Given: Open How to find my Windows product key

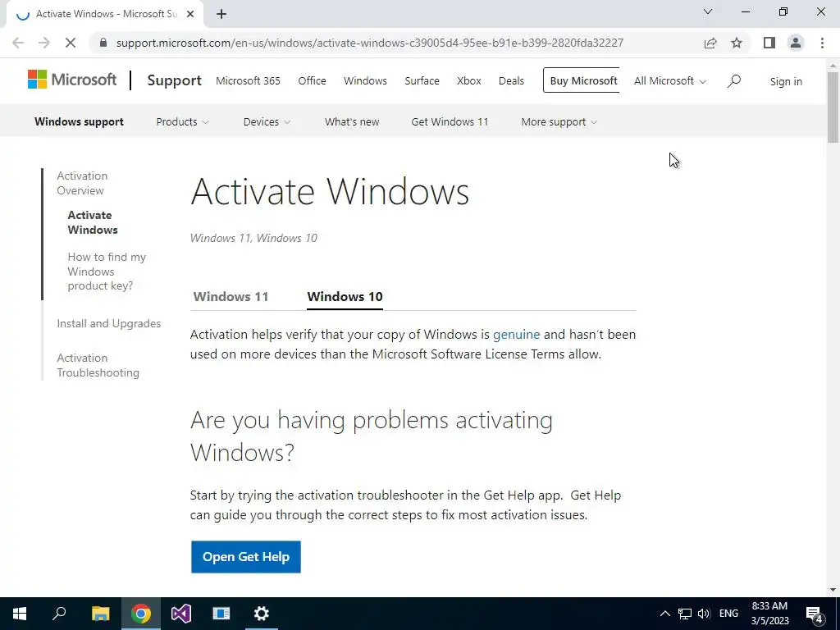Looking at the screenshot, I should pyautogui.click(x=107, y=271).
